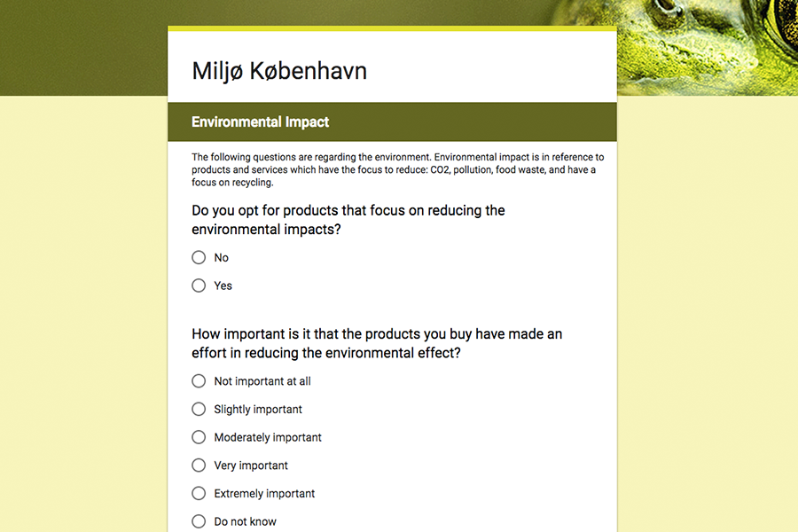The width and height of the screenshot is (798, 532).
Task: Click the Environmental Impact section header
Action: tap(392, 121)
